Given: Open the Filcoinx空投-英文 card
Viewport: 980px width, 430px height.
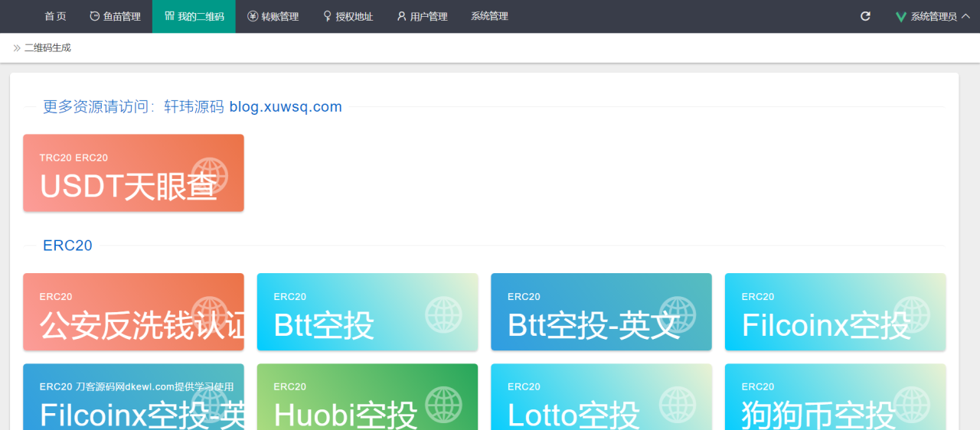Looking at the screenshot, I should click(x=133, y=396).
